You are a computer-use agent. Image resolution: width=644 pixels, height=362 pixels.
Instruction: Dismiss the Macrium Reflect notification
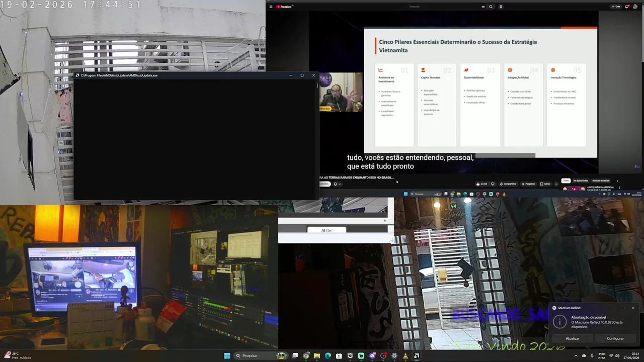click(633, 308)
